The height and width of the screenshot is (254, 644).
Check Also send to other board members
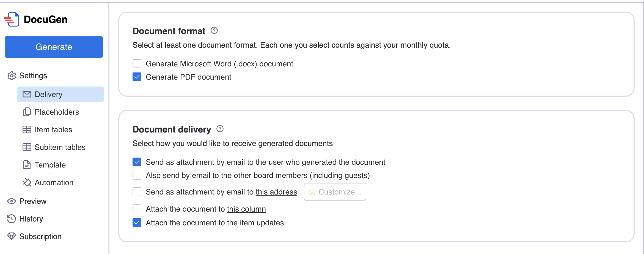[137, 175]
